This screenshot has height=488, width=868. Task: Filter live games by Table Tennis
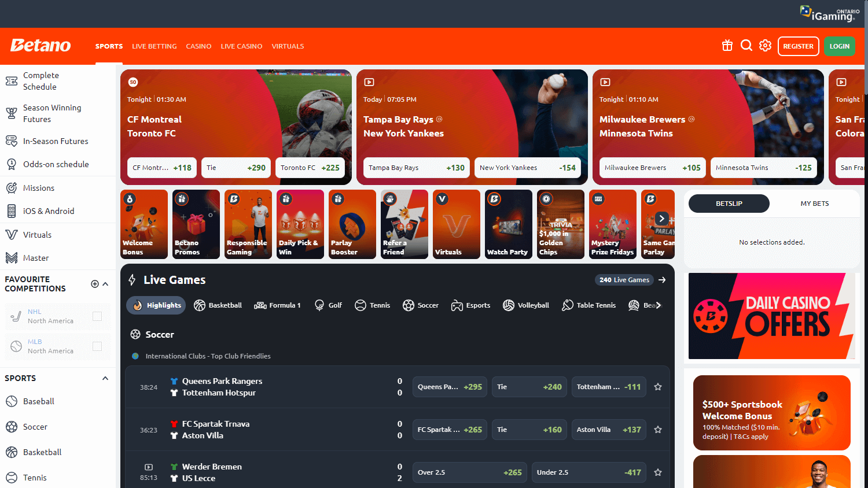point(589,305)
